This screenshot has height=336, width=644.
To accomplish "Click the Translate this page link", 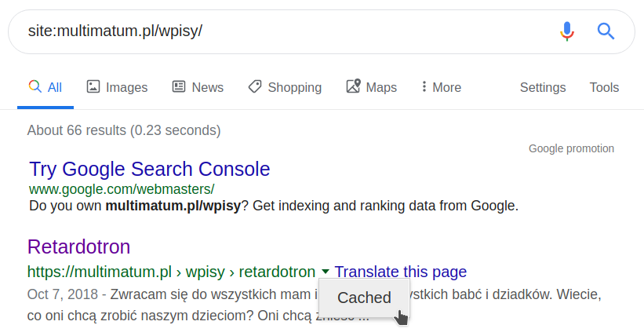I will tap(400, 272).
